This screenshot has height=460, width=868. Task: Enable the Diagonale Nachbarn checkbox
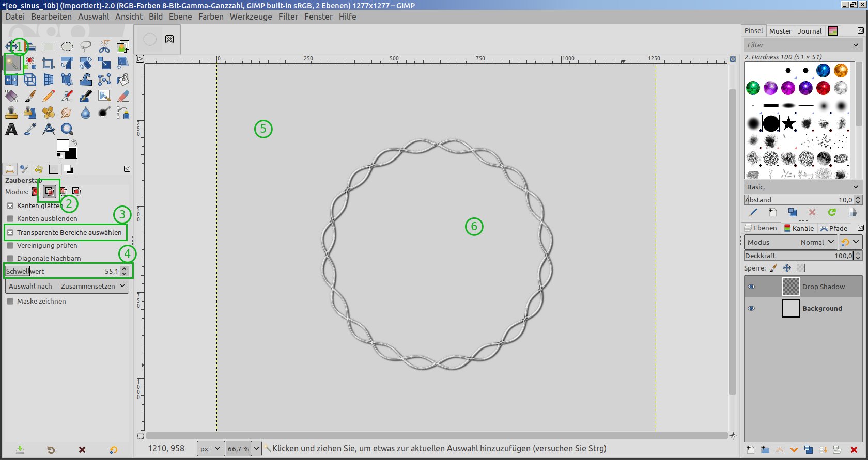tap(10, 258)
